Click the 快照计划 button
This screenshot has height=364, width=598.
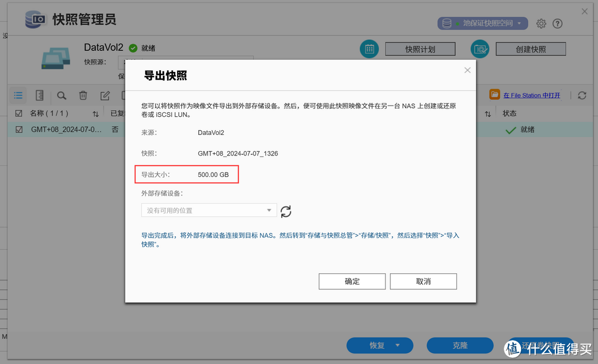pos(420,49)
